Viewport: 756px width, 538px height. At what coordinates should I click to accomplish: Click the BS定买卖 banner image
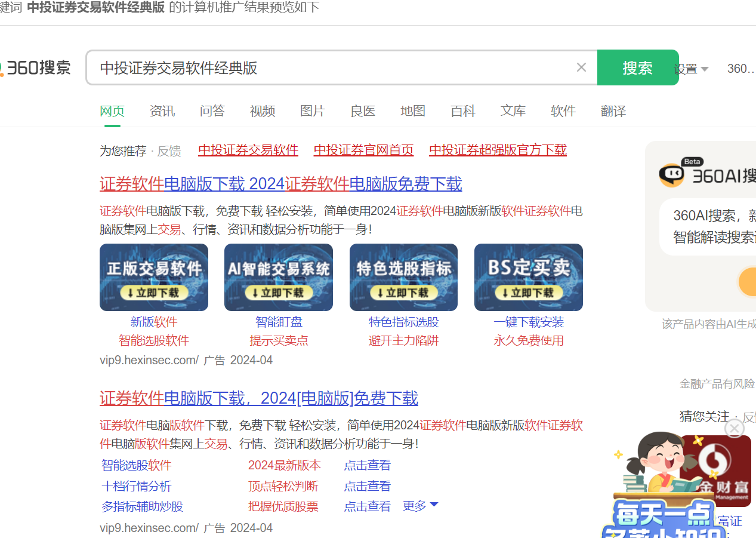(529, 277)
